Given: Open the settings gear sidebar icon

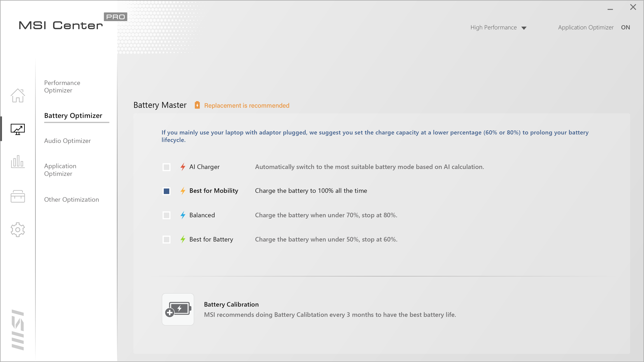Looking at the screenshot, I should point(18,229).
